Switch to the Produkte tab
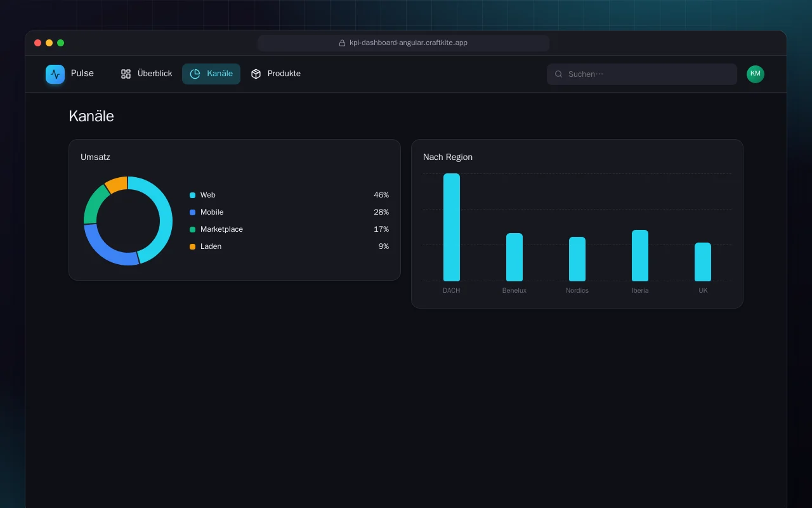This screenshot has height=508, width=812. tap(276, 74)
